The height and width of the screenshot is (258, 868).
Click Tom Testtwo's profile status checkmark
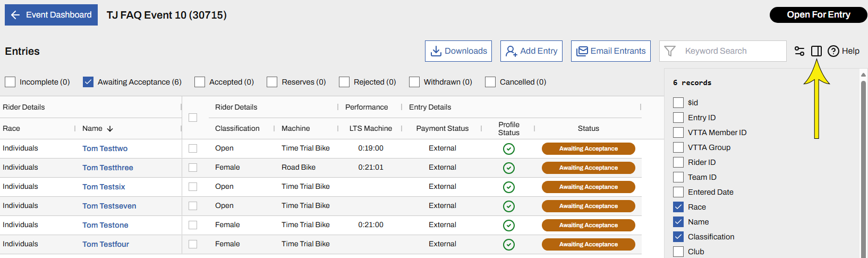click(x=509, y=149)
